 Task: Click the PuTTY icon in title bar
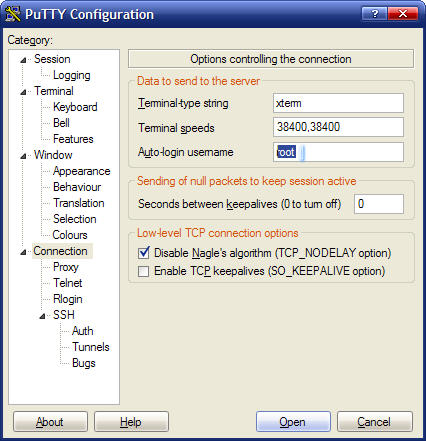[x=13, y=14]
